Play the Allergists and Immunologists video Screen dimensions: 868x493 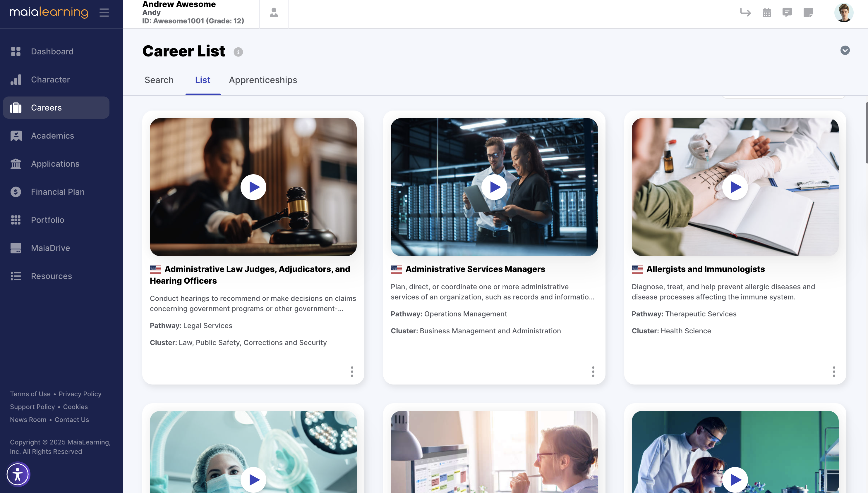(x=735, y=187)
